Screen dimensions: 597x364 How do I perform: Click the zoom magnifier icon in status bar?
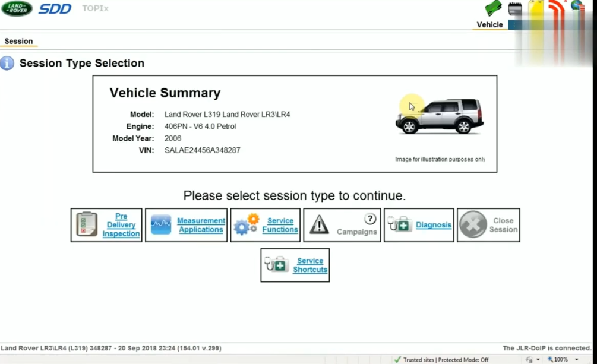pos(550,359)
